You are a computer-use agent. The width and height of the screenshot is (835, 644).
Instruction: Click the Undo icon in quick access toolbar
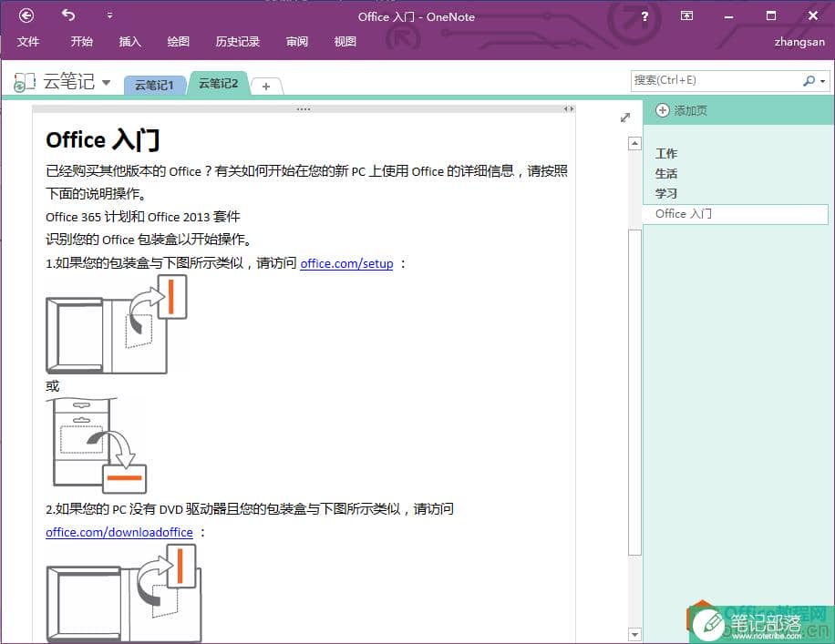68,15
